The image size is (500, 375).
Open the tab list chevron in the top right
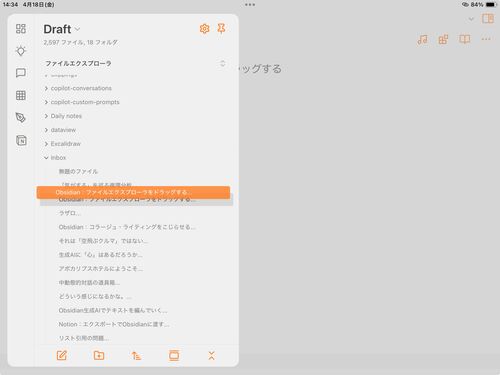coord(471,19)
